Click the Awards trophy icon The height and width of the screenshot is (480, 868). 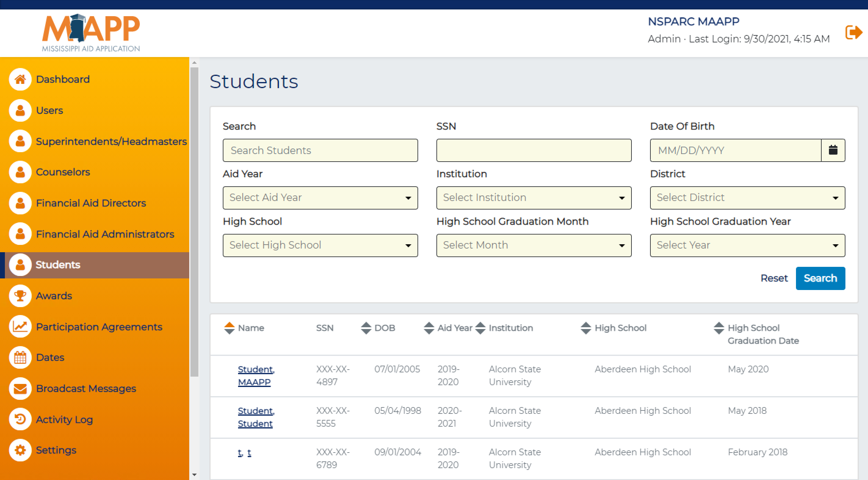coord(20,296)
